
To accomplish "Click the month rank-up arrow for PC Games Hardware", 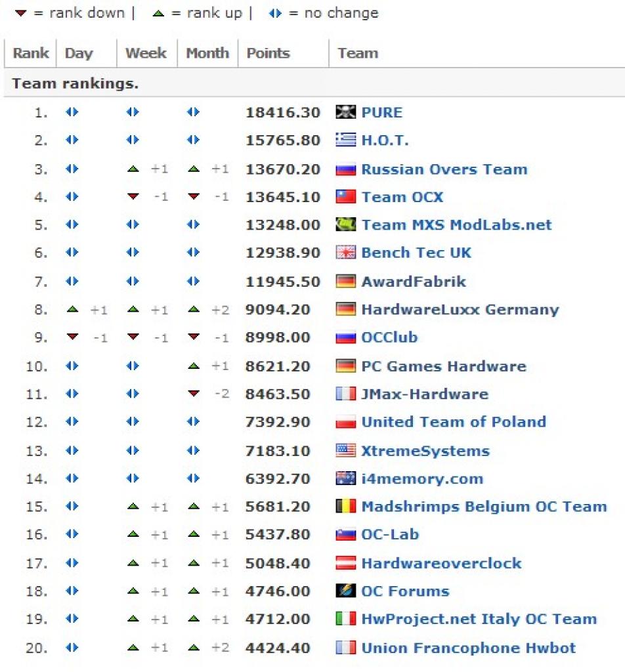I will (x=194, y=366).
